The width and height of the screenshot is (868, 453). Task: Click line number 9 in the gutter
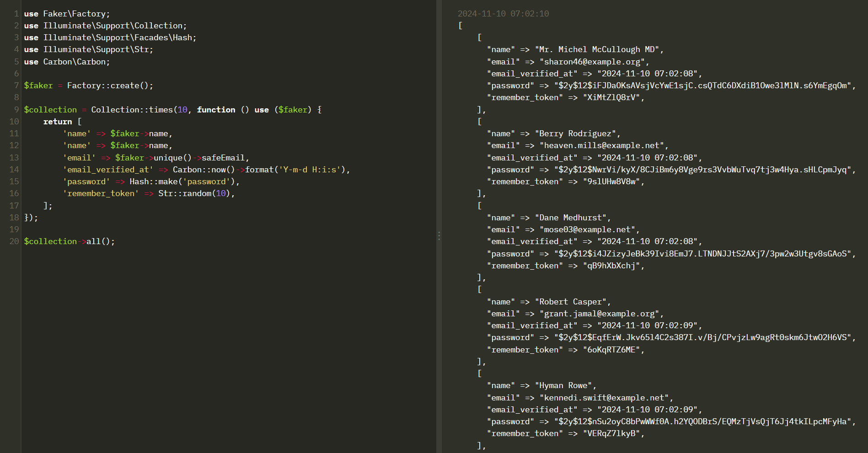[16, 110]
